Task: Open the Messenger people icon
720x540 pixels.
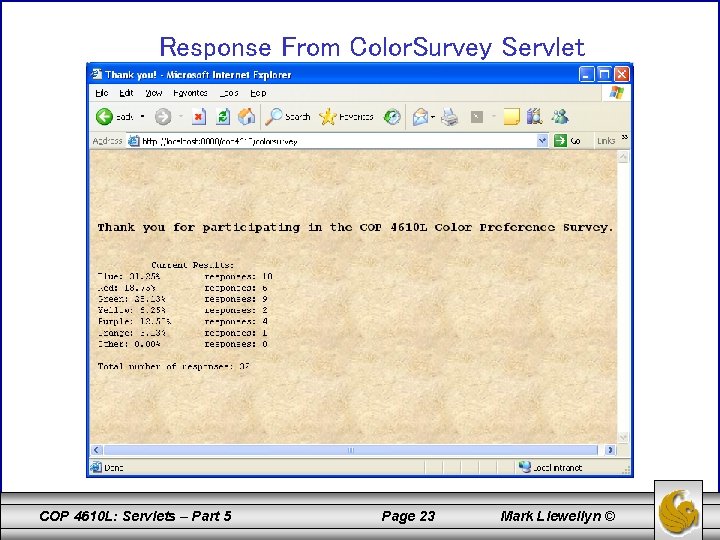Action: click(560, 117)
